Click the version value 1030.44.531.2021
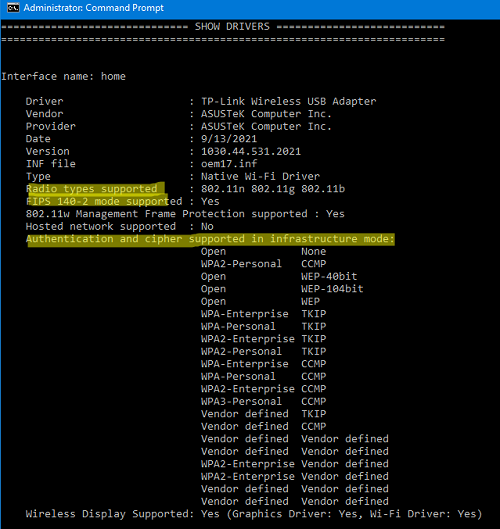This screenshot has width=500, height=529. (251, 151)
